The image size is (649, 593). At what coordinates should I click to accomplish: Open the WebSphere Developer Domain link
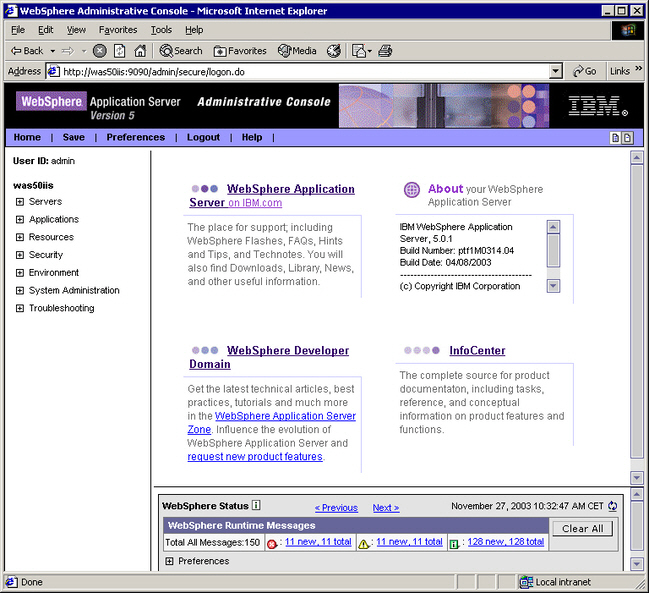(269, 357)
